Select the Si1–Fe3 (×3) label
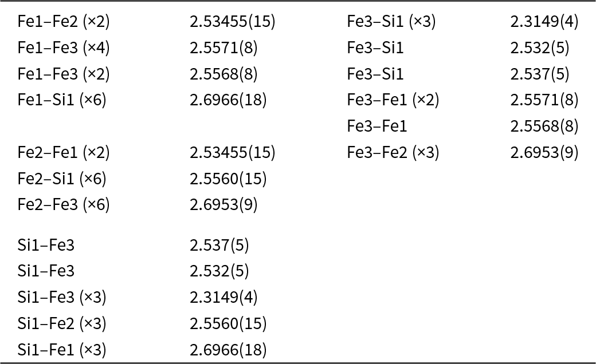 coord(62,297)
